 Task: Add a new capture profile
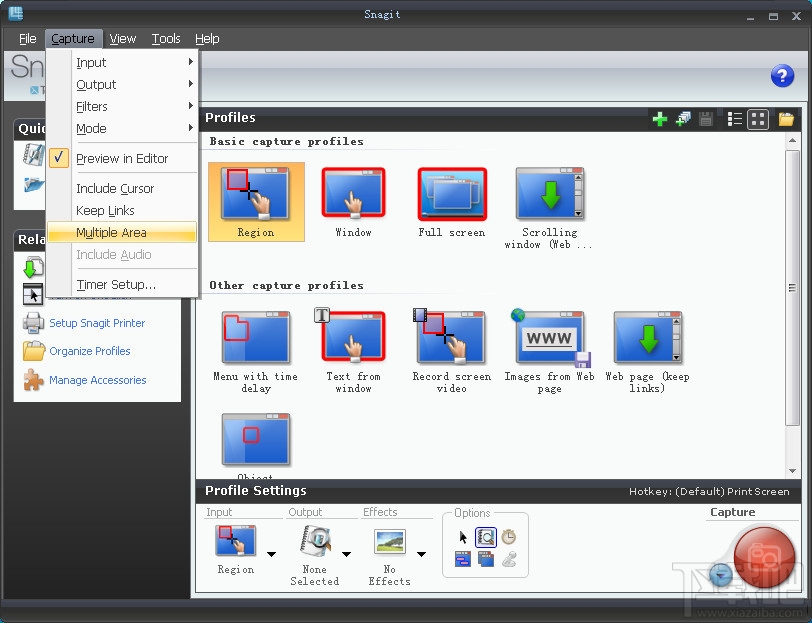coord(660,118)
